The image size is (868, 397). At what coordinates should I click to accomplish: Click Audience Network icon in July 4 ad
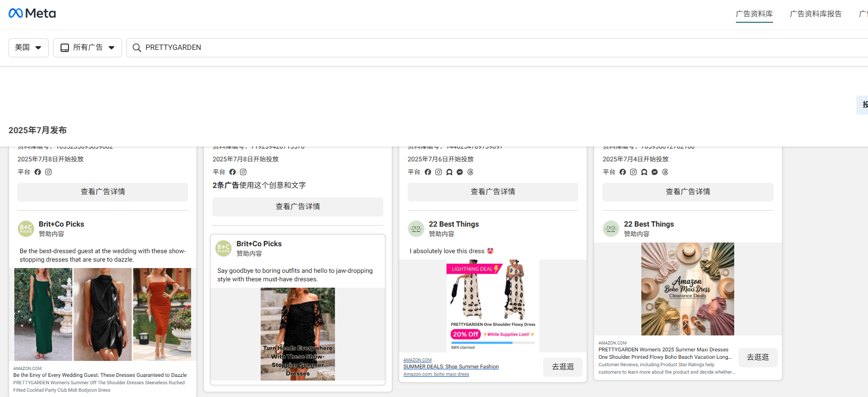(644, 172)
